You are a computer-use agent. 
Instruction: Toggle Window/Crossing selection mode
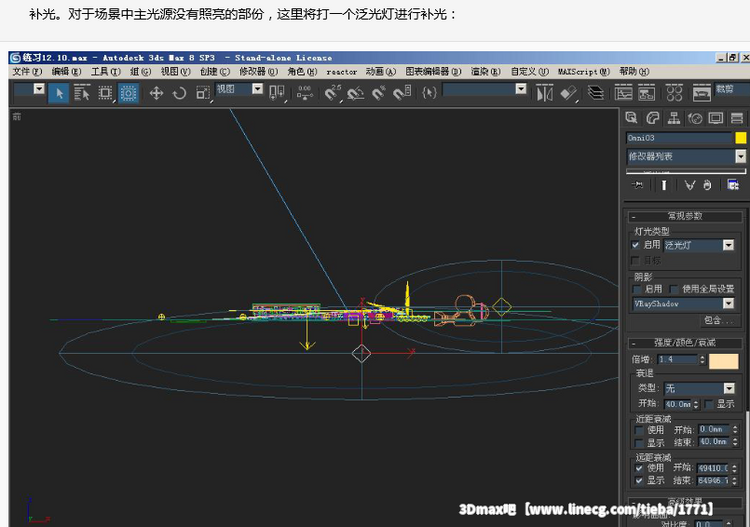click(128, 93)
